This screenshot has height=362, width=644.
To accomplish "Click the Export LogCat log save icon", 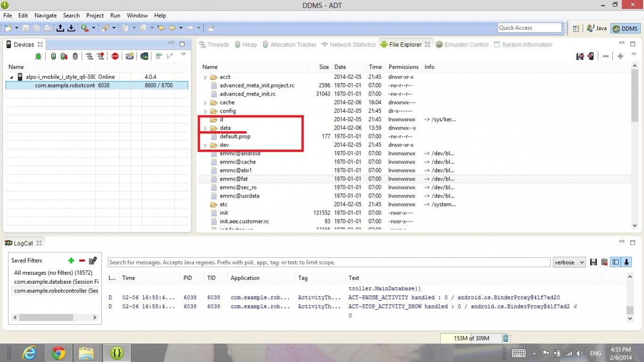I will pos(594,262).
